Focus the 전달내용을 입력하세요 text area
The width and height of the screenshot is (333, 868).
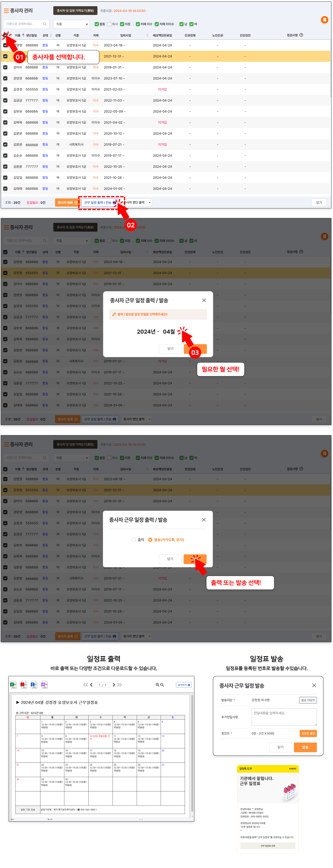284,717
